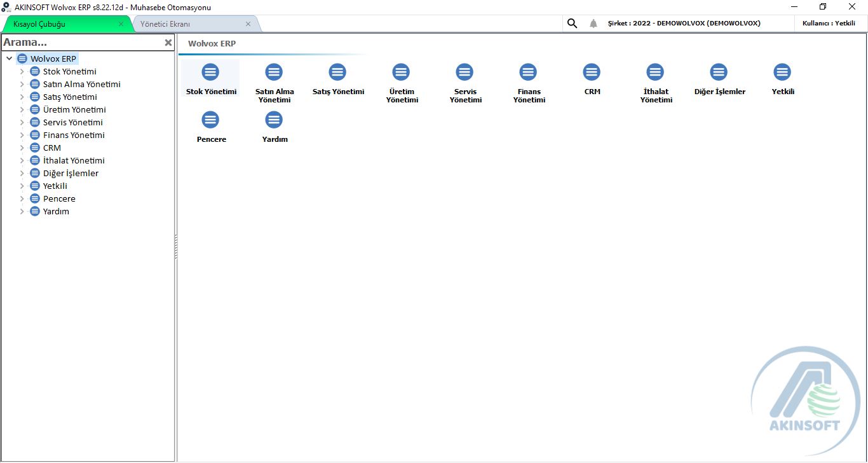Open Pencere icon in main panel
The height and width of the screenshot is (463, 868).
(x=210, y=120)
